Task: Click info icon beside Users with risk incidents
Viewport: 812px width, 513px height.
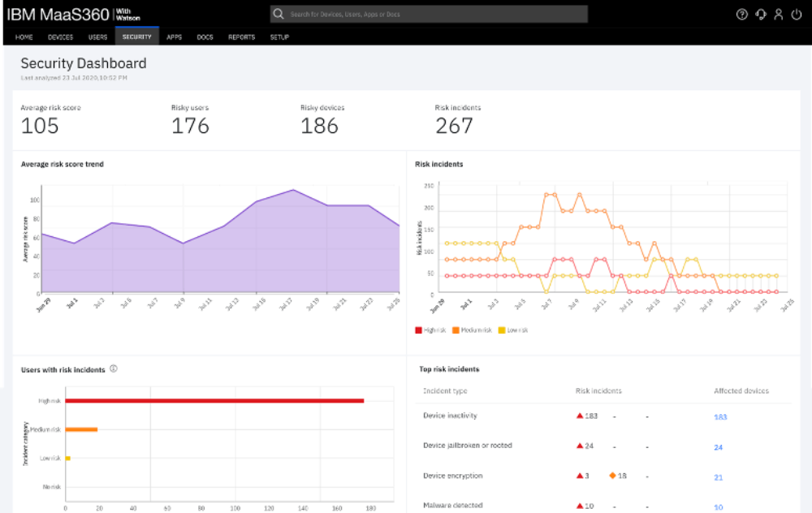Action: (x=114, y=369)
